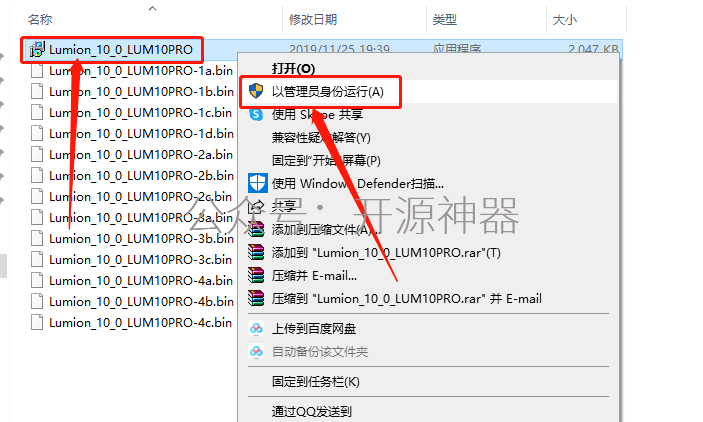
Task: Click WinRAR icon beside 添加到 Lumion_10_0_LUM10PRO.rar
Action: pos(256,252)
